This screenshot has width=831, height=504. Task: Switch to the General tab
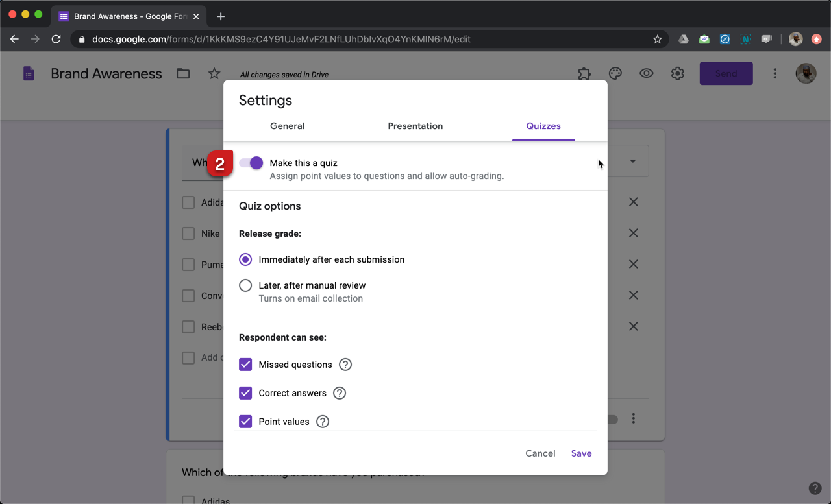pos(287,126)
